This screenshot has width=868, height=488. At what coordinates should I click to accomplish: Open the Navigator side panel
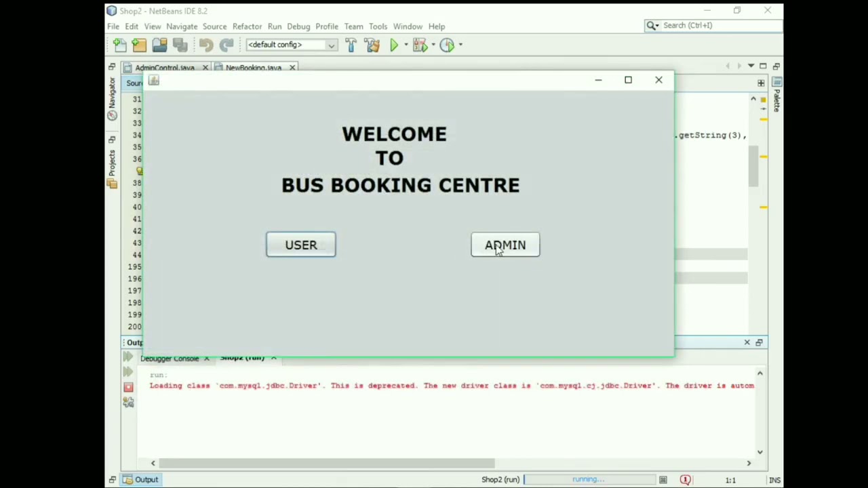[x=112, y=98]
